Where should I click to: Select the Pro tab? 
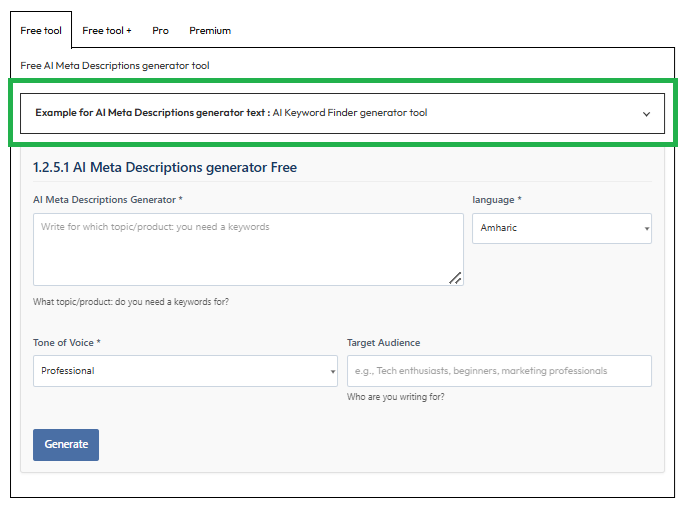coord(160,31)
